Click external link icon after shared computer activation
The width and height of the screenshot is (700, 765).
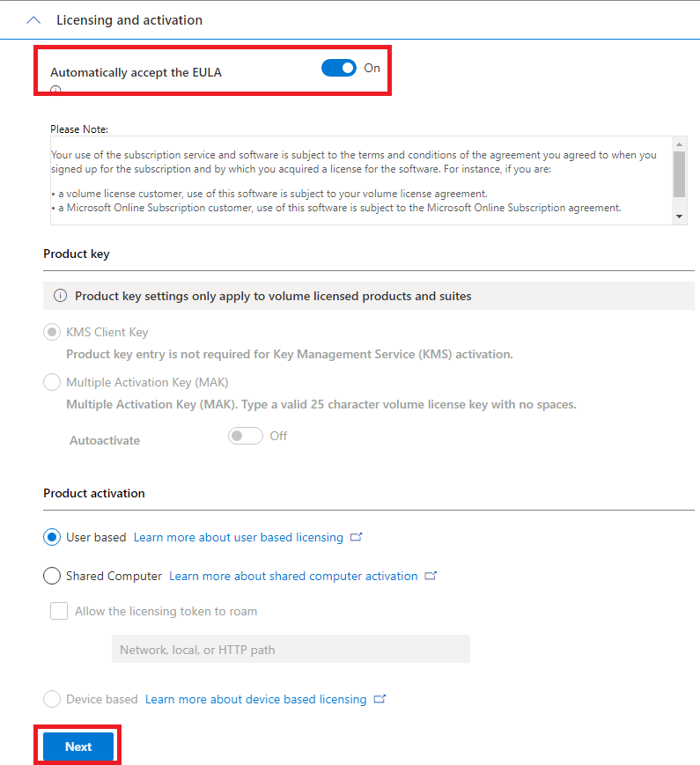click(431, 576)
